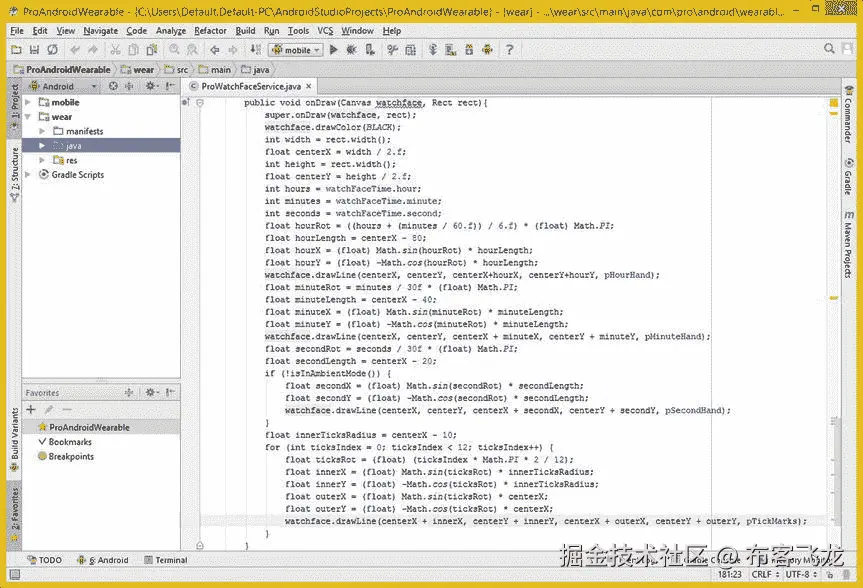
Task: Navigate Back with the left arrow icon
Action: (x=215, y=50)
